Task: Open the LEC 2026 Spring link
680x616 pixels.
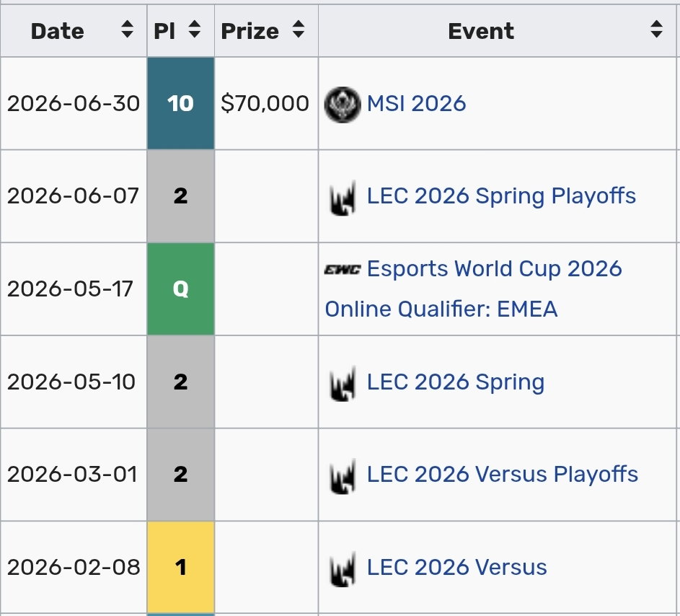Action: click(x=456, y=382)
